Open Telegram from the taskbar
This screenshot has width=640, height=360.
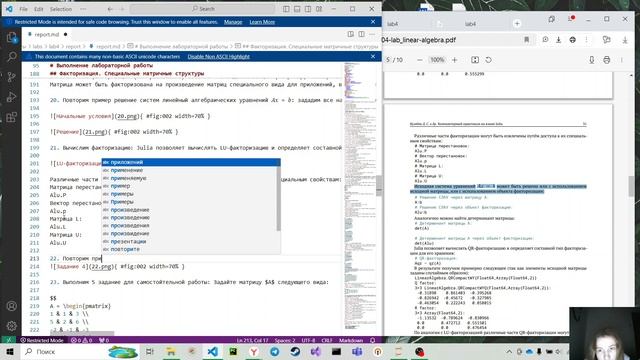pyautogui.click(x=275, y=351)
